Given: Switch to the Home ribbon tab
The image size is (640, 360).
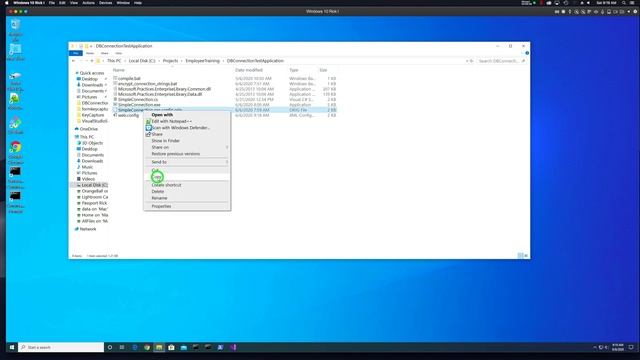Looking at the screenshot, I should pyautogui.click(x=90, y=53).
